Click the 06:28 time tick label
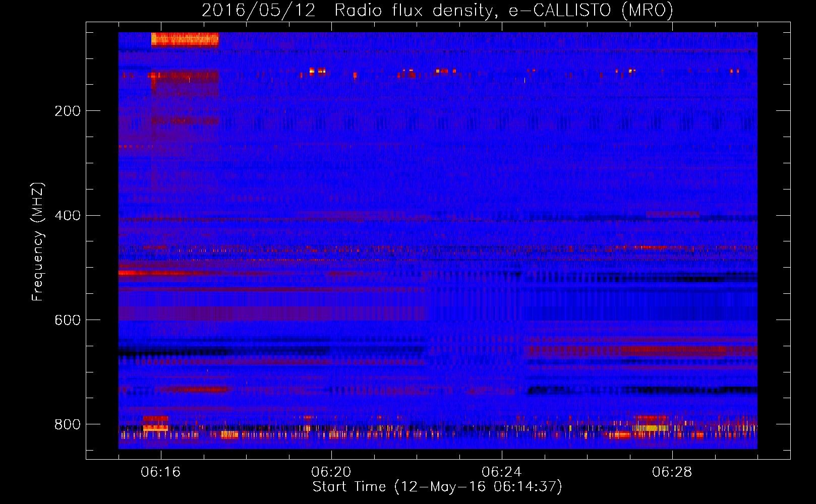 coord(672,472)
